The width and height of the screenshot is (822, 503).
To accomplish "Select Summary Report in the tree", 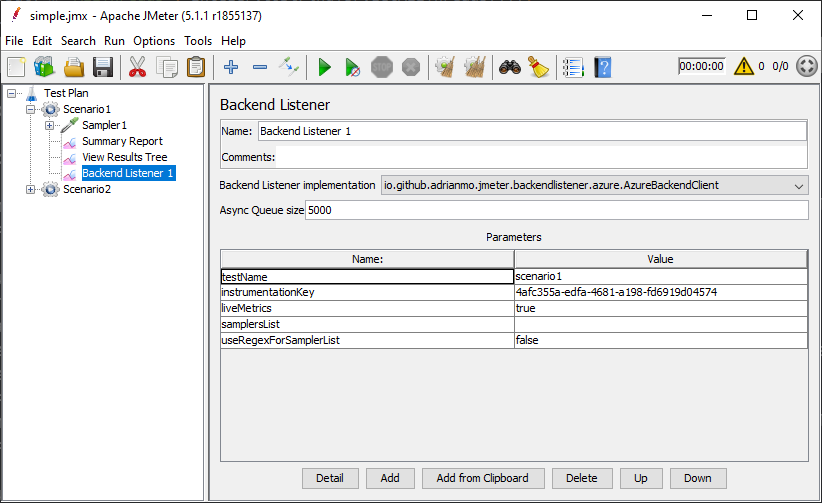I will tap(122, 141).
